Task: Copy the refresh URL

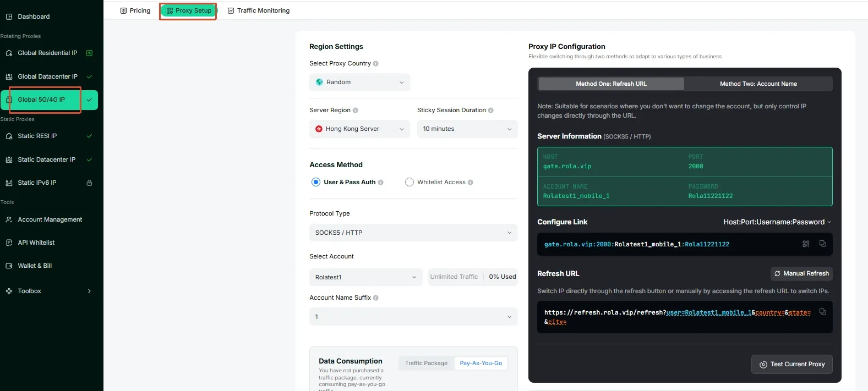Action: [x=823, y=312]
